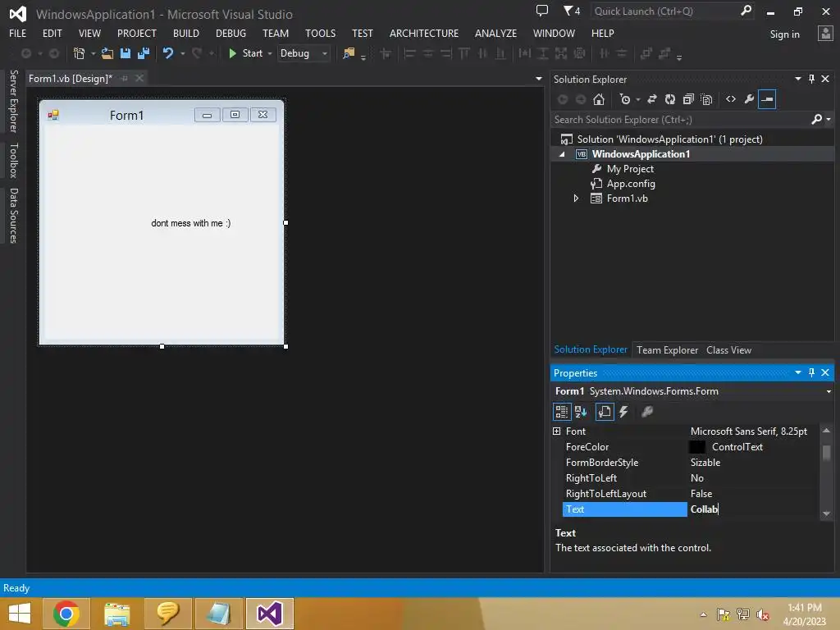Undo the last action

pos(168,53)
